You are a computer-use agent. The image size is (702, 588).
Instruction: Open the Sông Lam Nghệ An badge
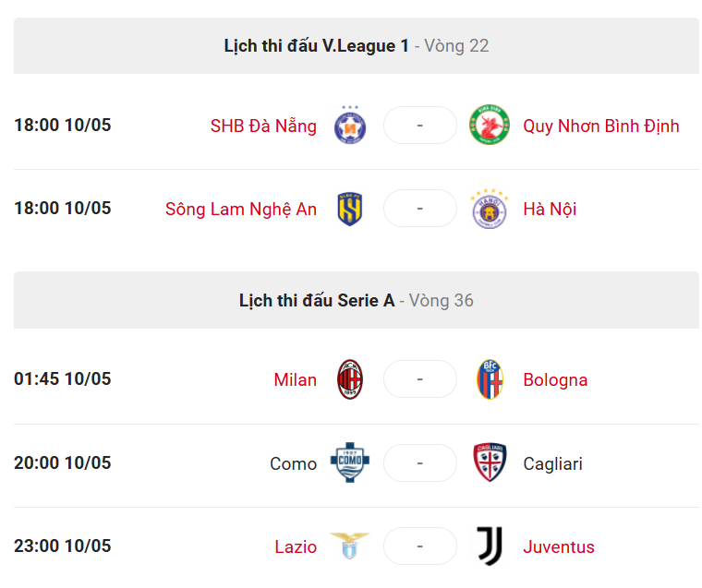click(x=350, y=209)
